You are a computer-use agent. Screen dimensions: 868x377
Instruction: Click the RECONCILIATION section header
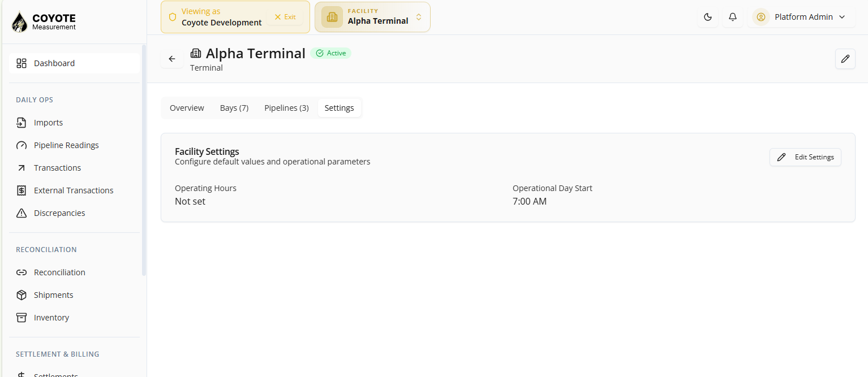[46, 250]
